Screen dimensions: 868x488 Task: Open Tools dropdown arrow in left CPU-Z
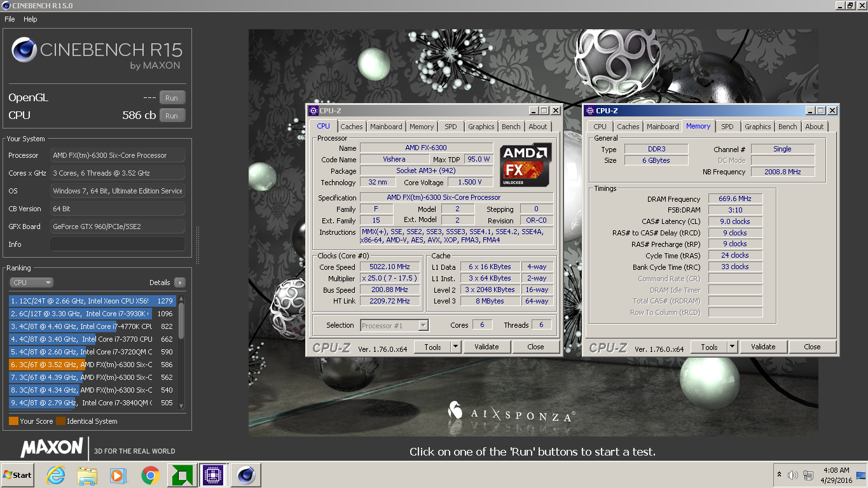[455, 347]
